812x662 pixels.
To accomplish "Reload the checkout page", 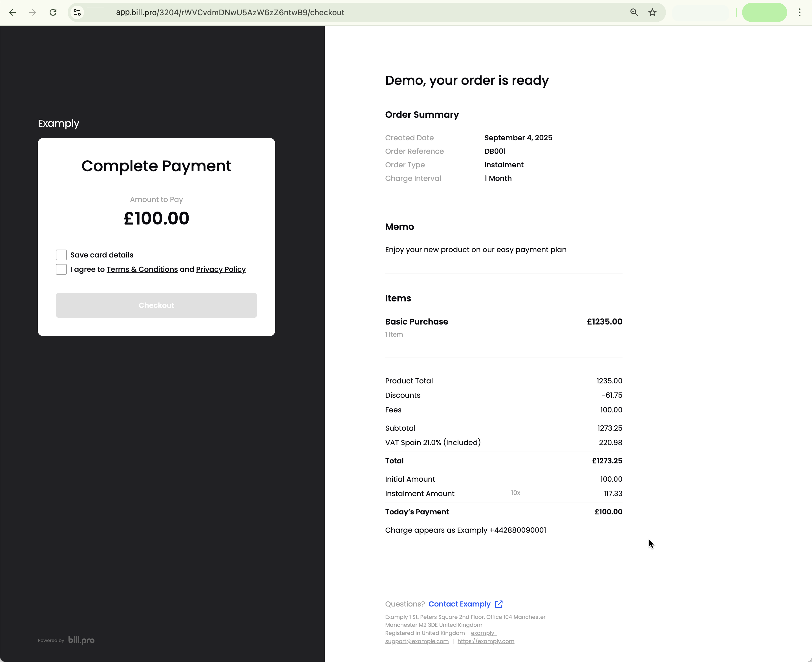I will 53,13.
